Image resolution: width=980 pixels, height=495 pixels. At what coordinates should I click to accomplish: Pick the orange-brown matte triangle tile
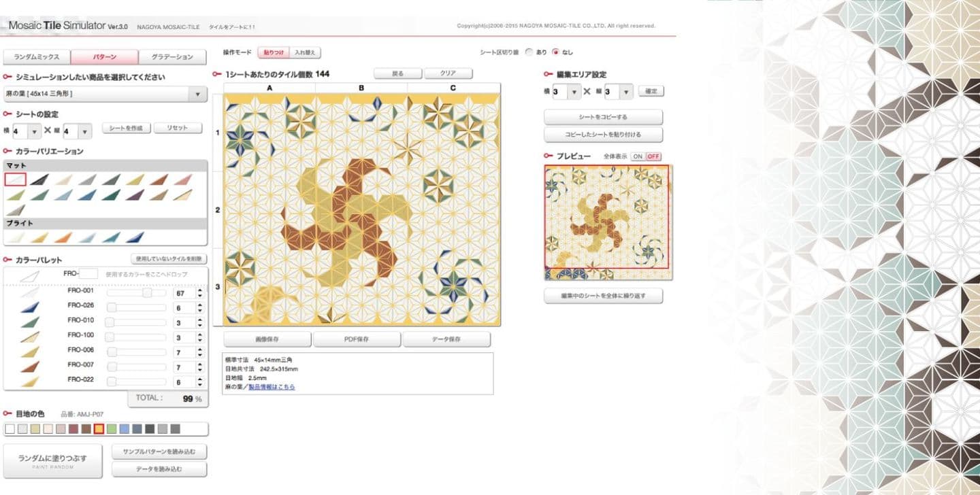pos(159,180)
